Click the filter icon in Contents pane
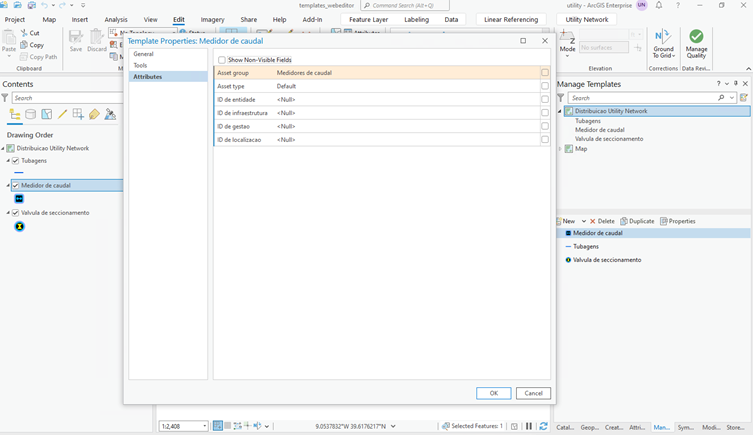This screenshot has width=753, height=435. (x=5, y=98)
